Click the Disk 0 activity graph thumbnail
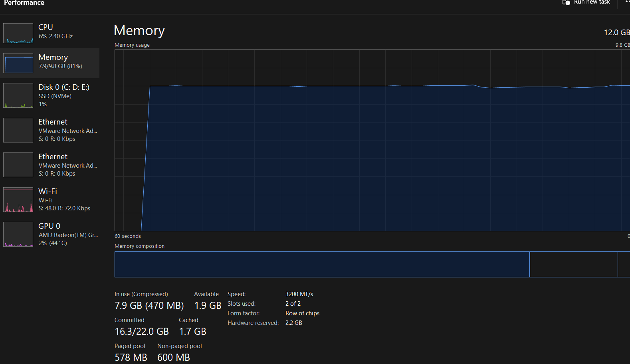The height and width of the screenshot is (364, 630). (18, 95)
